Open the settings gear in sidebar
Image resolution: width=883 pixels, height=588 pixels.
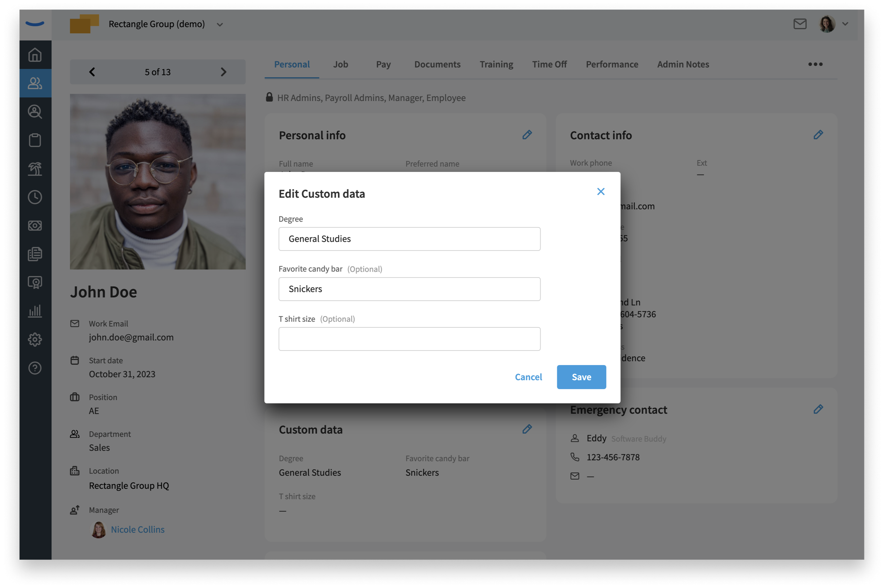point(35,339)
